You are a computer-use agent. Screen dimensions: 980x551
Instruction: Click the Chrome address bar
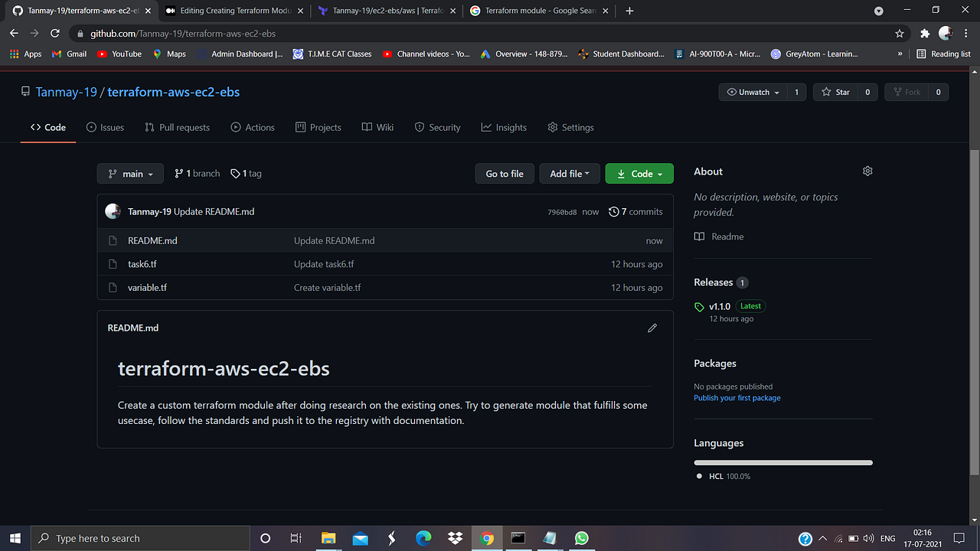click(488, 34)
